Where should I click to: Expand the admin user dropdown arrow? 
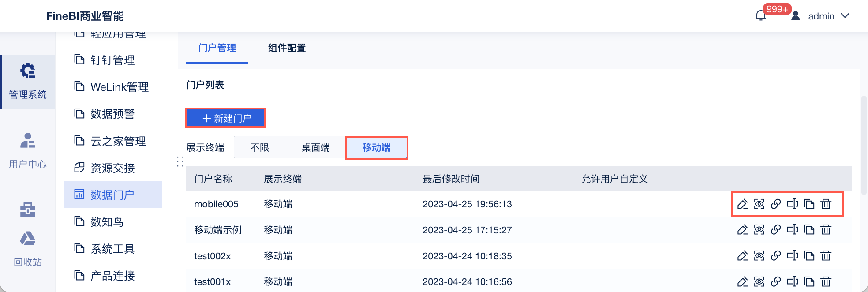[845, 16]
